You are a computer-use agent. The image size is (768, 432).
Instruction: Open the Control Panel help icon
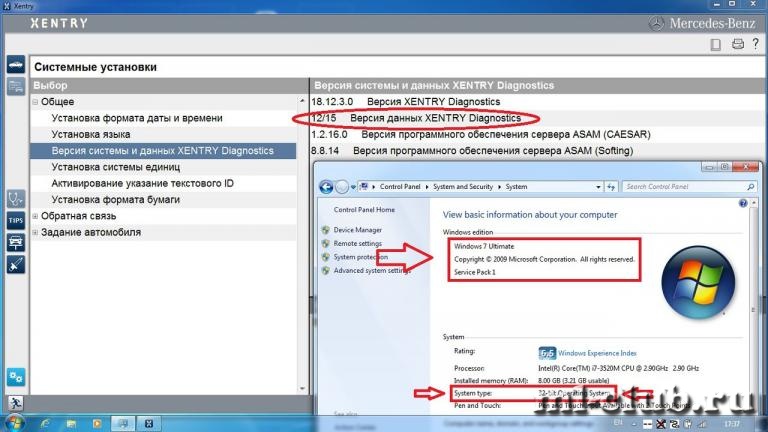pyautogui.click(x=743, y=203)
